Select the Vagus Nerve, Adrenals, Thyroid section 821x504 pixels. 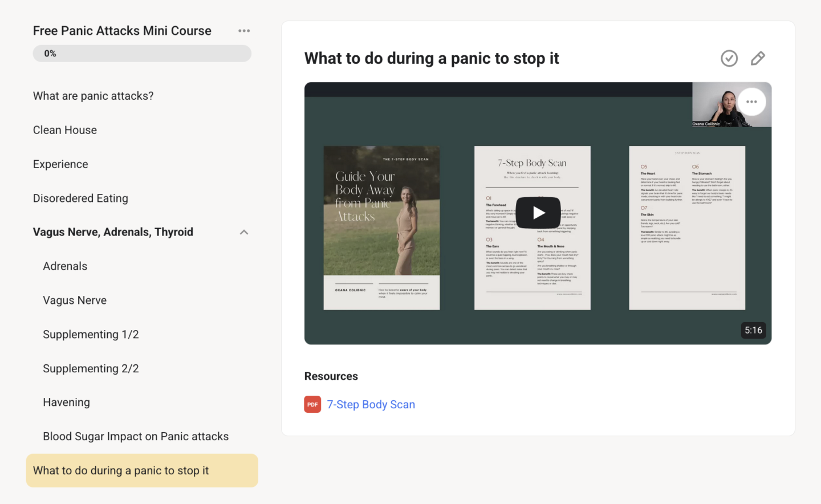pyautogui.click(x=113, y=232)
